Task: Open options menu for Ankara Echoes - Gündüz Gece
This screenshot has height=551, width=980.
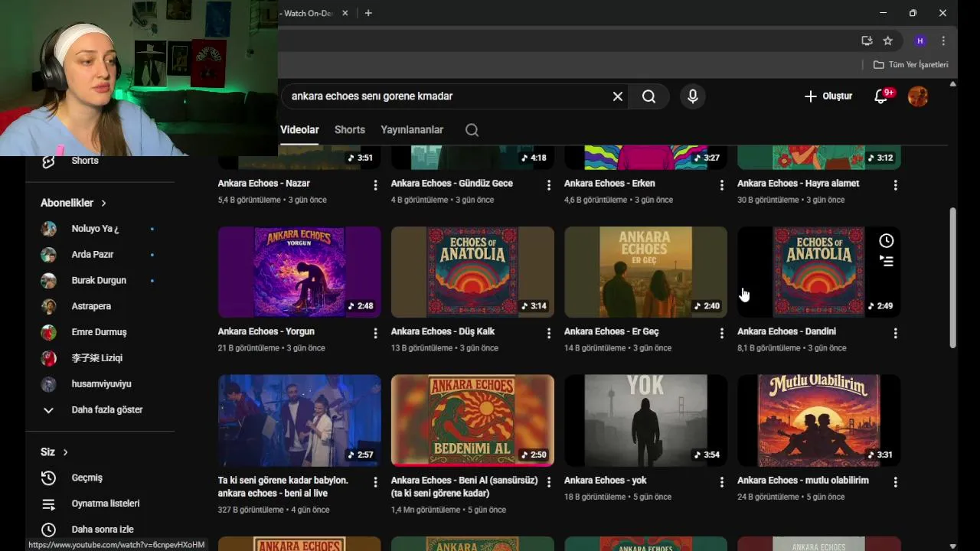Action: point(548,185)
